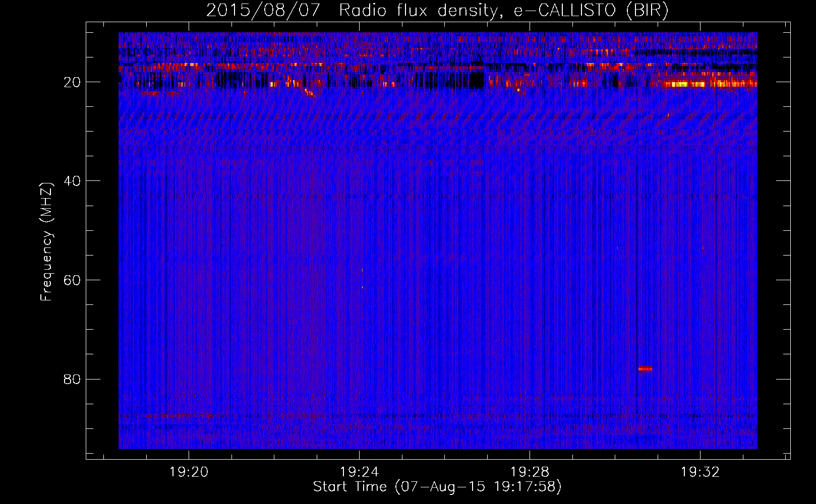The image size is (816, 504).
Task: Click the "Start Time (07-Aug-15 19:17:58)" axis label
Action: (437, 487)
